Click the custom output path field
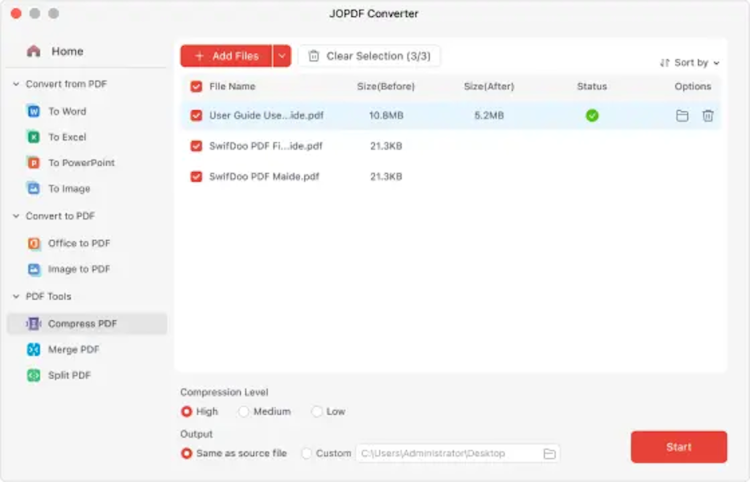The image size is (750, 482). pos(445,453)
